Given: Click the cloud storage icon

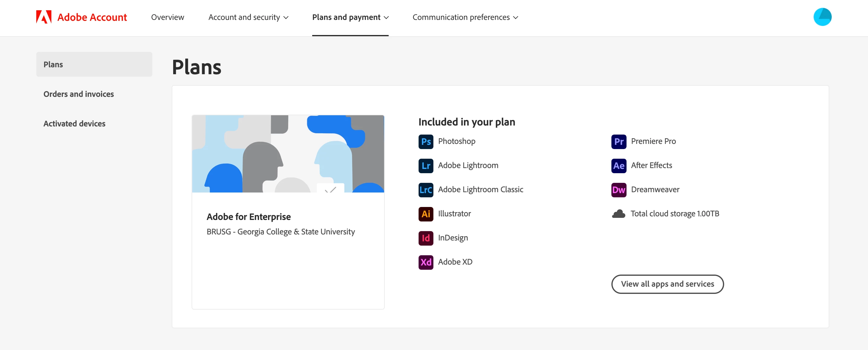Looking at the screenshot, I should point(618,214).
